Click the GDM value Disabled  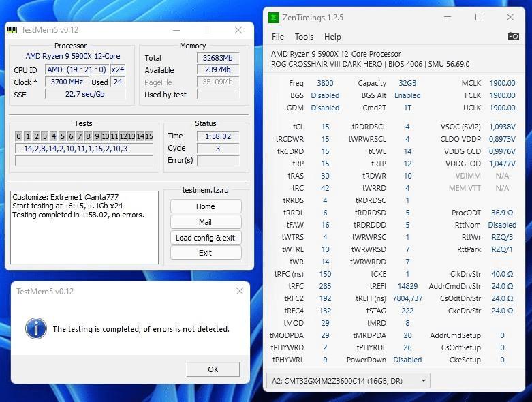tap(325, 108)
